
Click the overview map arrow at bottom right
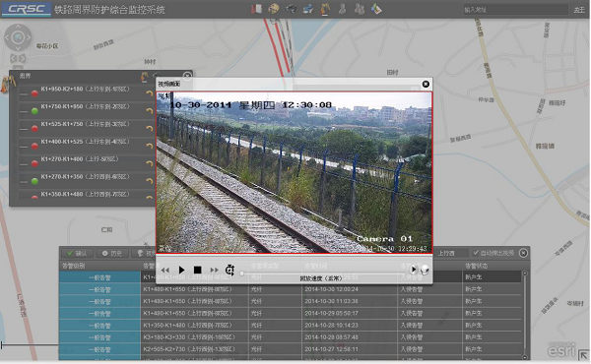point(584,354)
